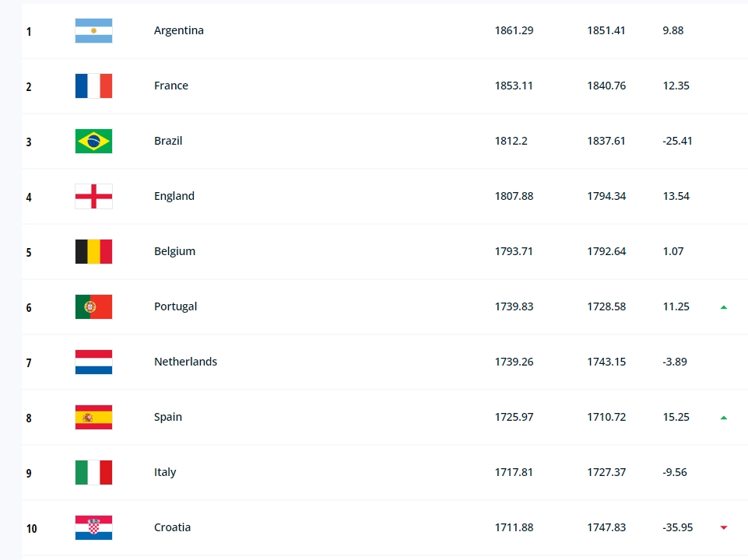Screen dimensions: 748x560
Task: Click the Brazil flag icon
Action: pos(93,142)
